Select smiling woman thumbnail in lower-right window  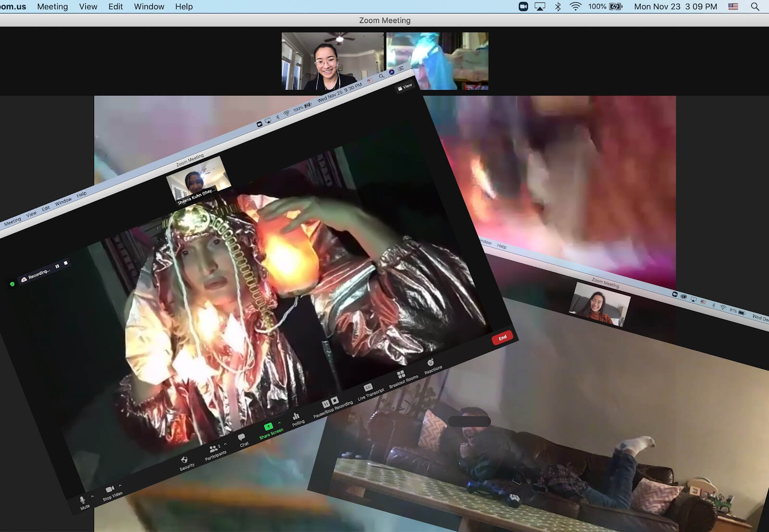pyautogui.click(x=599, y=305)
